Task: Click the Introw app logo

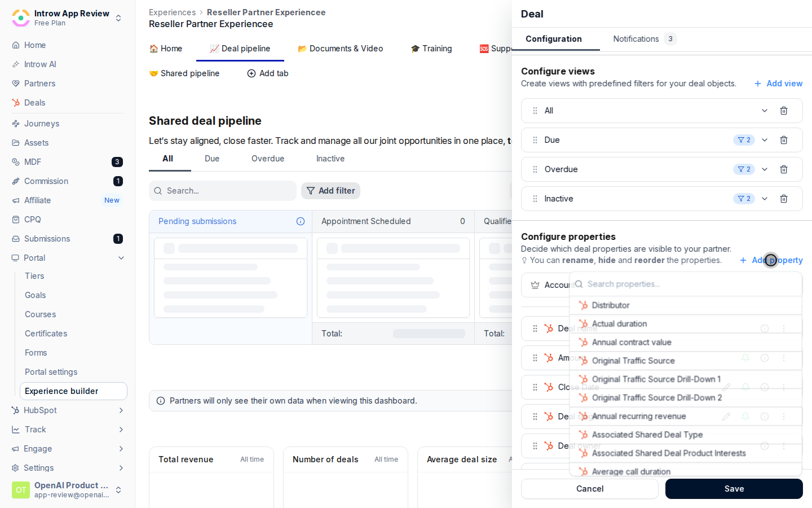Action: [x=21, y=18]
